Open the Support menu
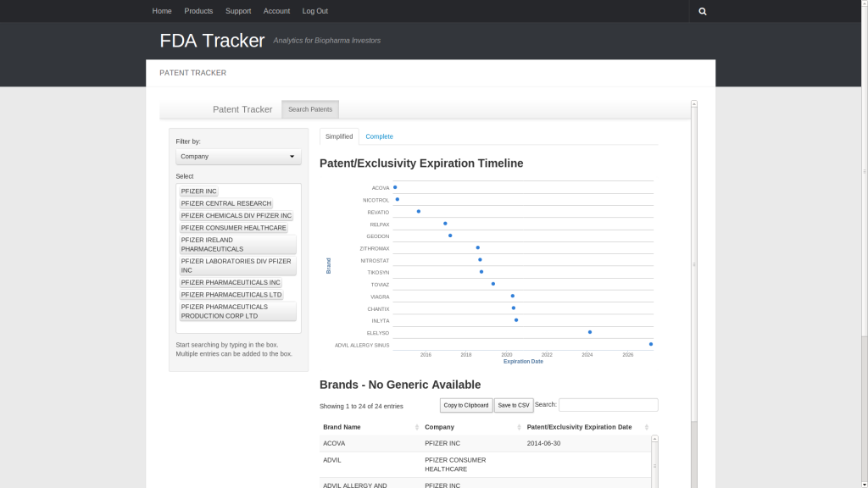Viewport: 868px width, 488px height. (238, 11)
